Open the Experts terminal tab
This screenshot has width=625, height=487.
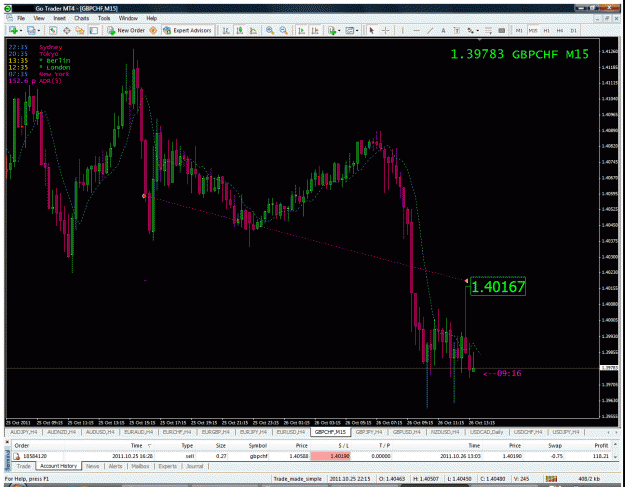pos(167,466)
